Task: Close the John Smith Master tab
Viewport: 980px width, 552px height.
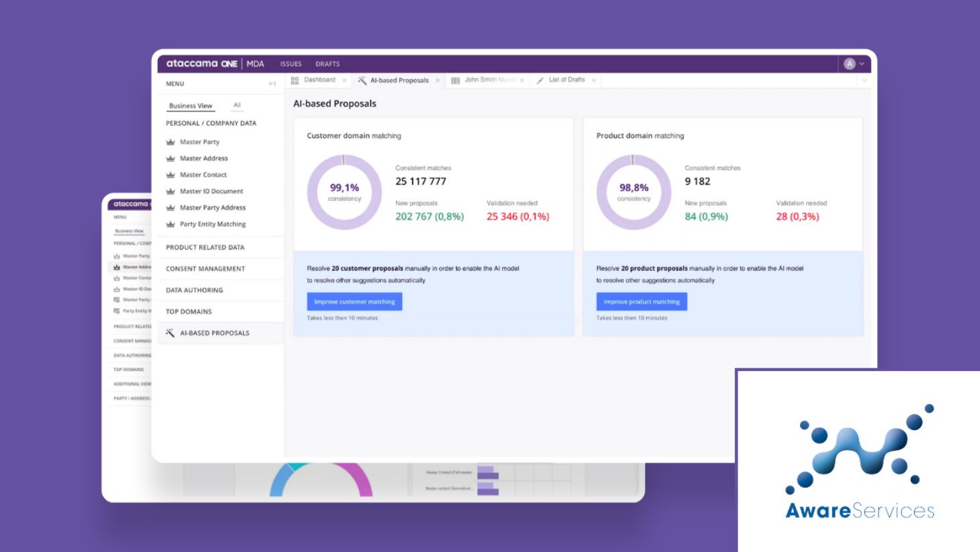Action: [523, 80]
